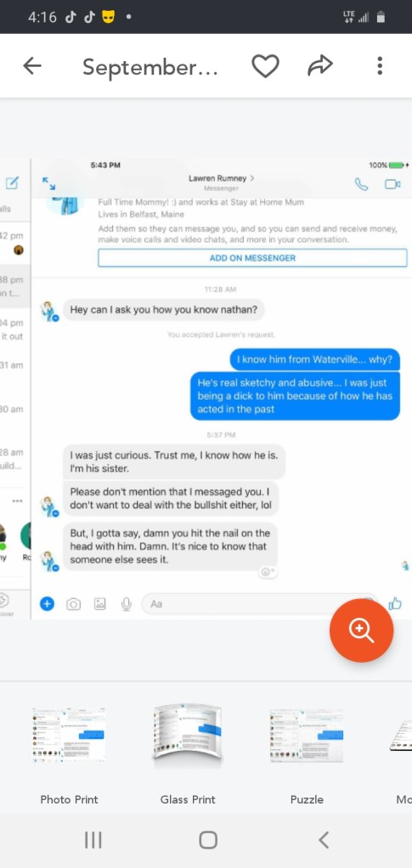The height and width of the screenshot is (868, 412).
Task: Click the ADD ON MESSENGER button
Action: [x=252, y=258]
